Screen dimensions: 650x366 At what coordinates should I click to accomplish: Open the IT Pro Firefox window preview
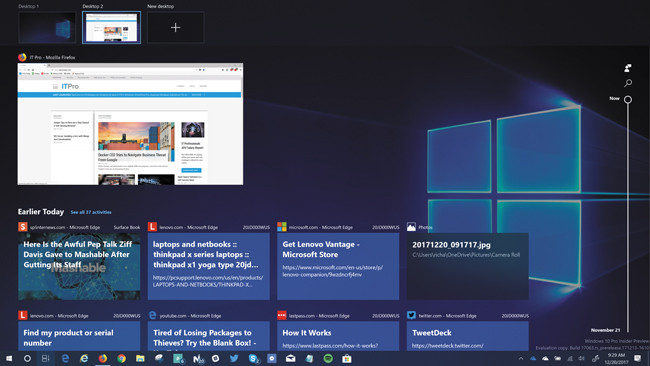coord(130,124)
